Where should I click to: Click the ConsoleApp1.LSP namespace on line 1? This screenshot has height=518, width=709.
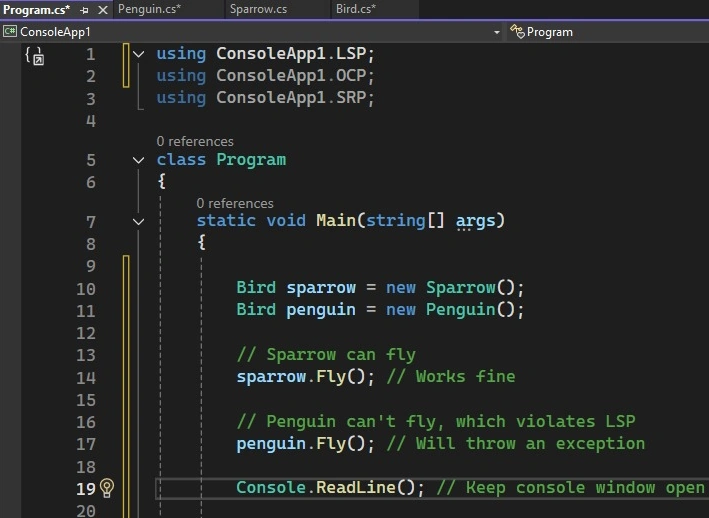[291, 54]
